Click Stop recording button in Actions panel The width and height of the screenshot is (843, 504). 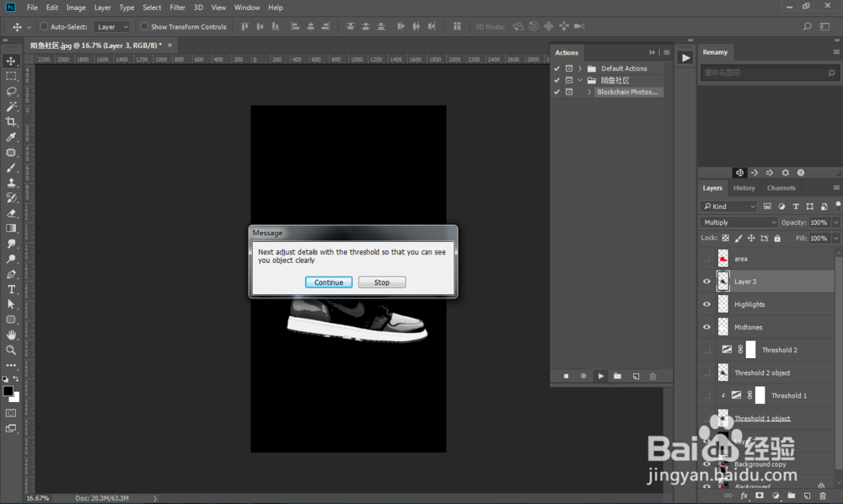[x=566, y=376]
